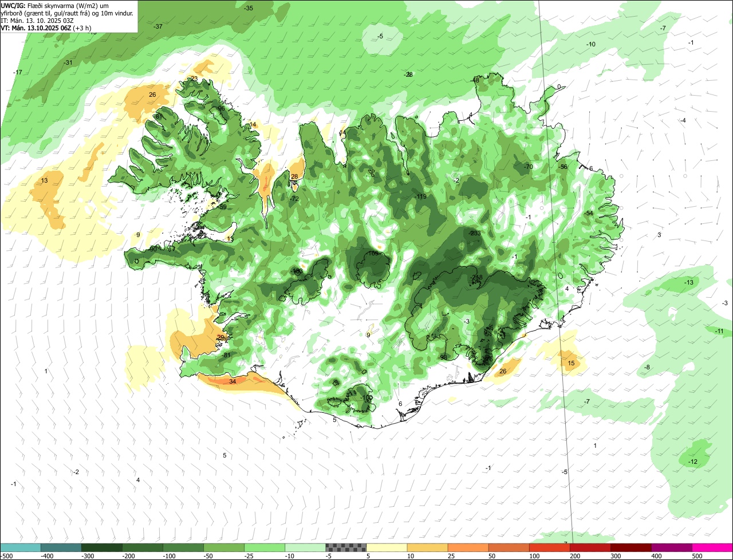Viewport: 733px width, 560px height.
Task: Click the checkered -5 to 5 legend segment
Action: click(x=346, y=548)
